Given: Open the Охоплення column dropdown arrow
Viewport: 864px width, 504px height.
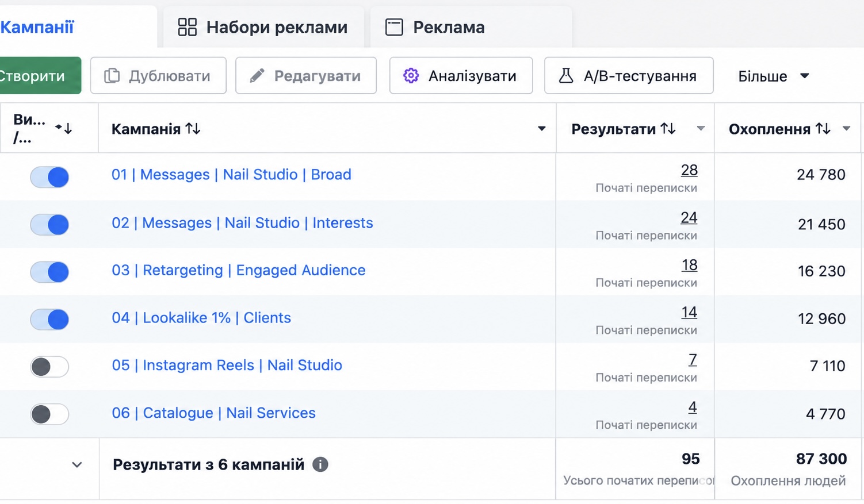Looking at the screenshot, I should (846, 129).
